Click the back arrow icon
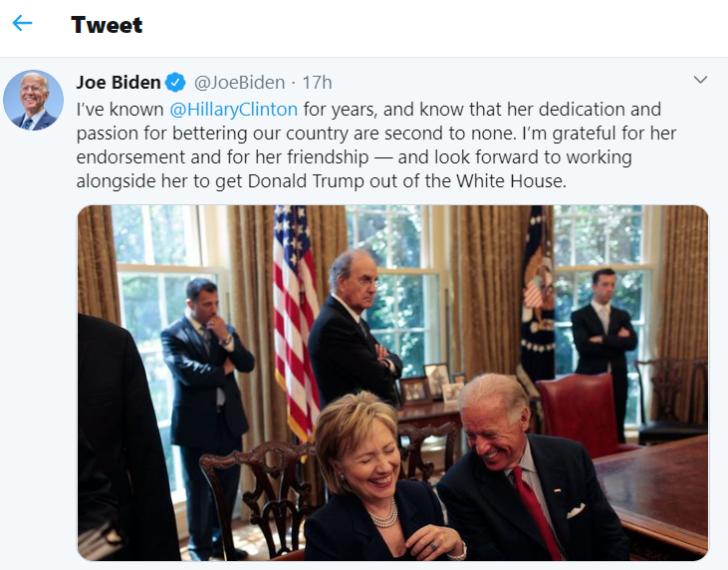Screen dimensions: 728x570 click(22, 24)
